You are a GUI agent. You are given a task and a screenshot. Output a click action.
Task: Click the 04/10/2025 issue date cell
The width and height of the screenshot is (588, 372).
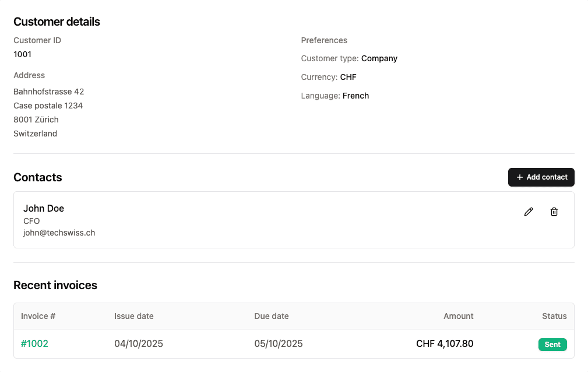click(x=139, y=344)
